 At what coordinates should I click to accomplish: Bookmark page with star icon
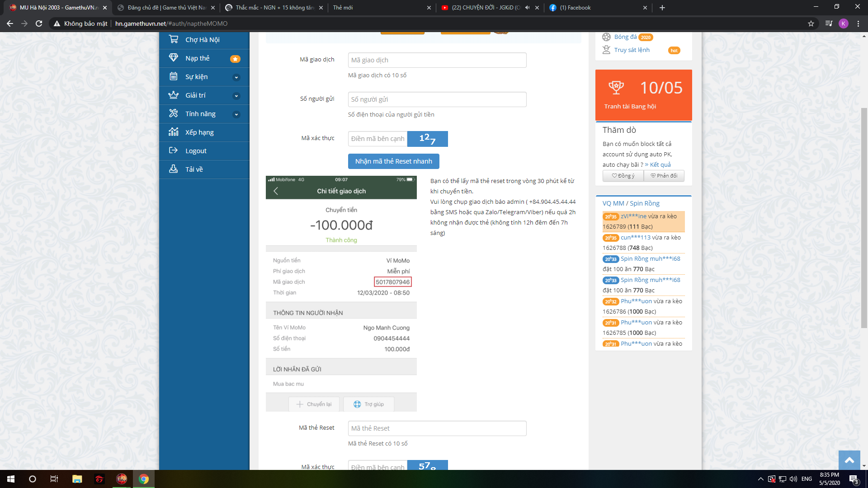click(811, 23)
